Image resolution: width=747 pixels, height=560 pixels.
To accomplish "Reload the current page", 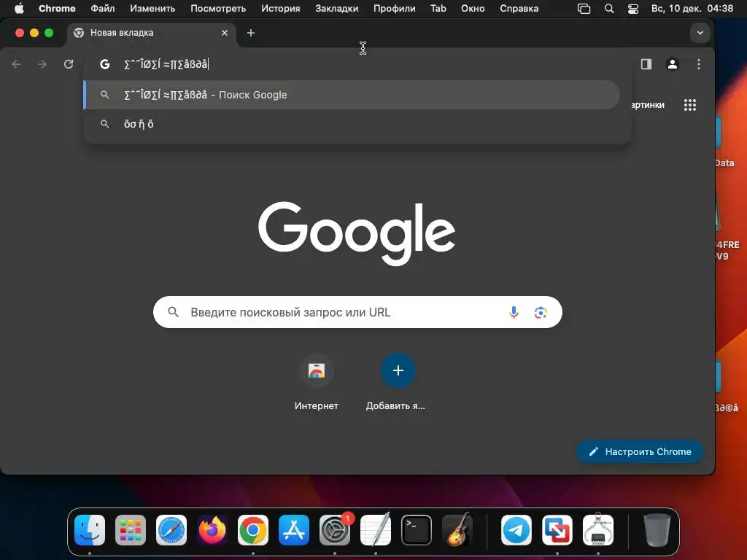I will 69,64.
